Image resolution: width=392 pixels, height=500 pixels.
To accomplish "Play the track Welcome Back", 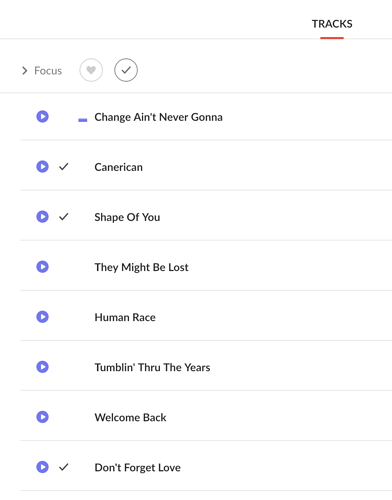I will coord(42,417).
